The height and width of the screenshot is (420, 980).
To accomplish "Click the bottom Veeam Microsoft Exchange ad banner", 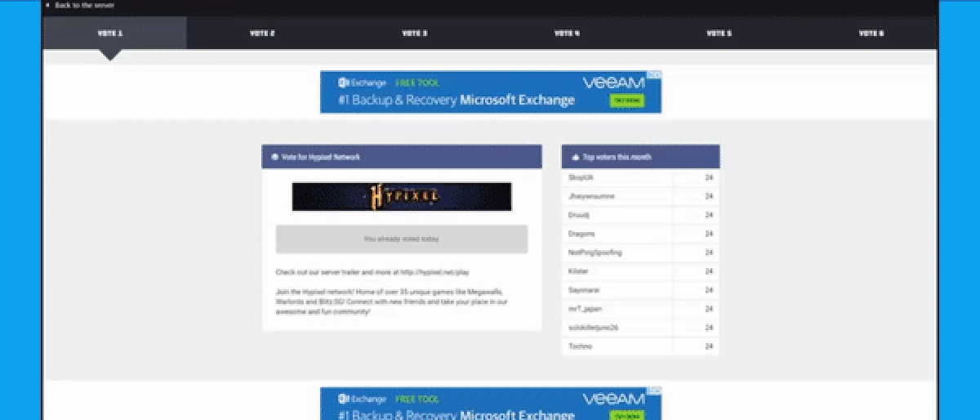I will point(491,404).
